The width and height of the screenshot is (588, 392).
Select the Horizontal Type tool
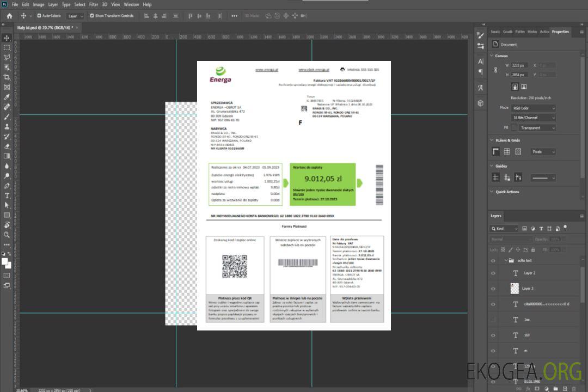[7, 195]
